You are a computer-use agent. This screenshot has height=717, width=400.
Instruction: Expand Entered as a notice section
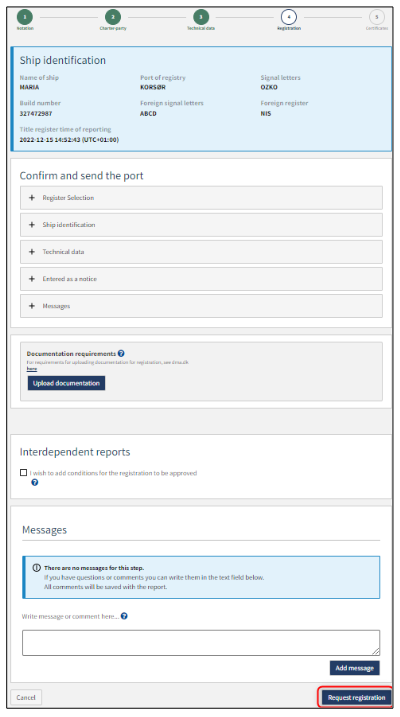click(x=201, y=279)
